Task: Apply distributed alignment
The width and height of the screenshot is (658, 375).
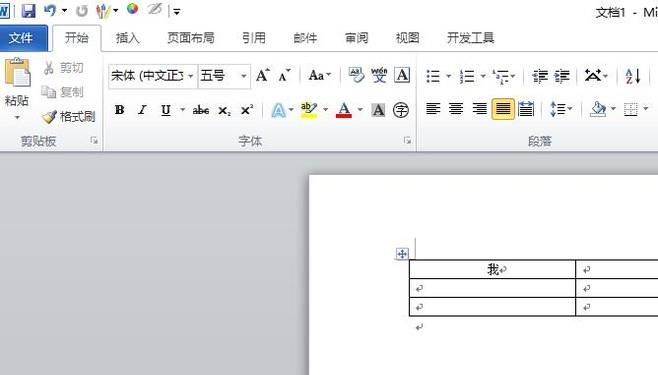Action: tap(526, 109)
